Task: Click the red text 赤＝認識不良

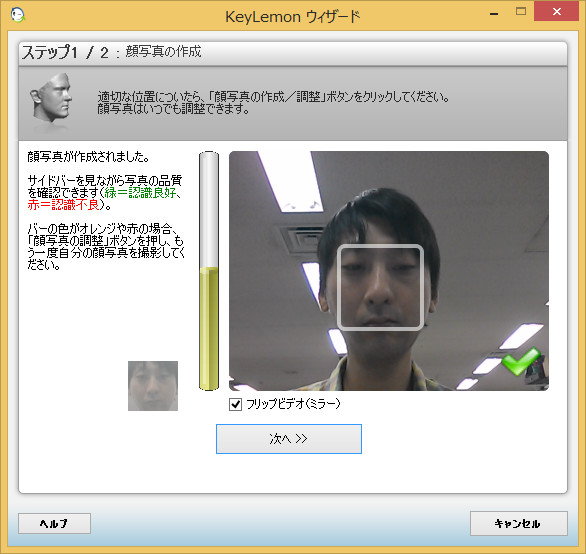Action: pos(63,205)
